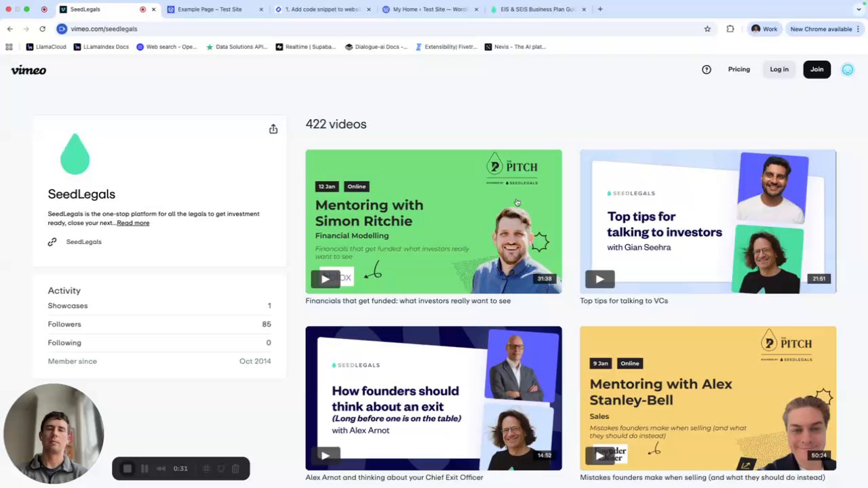Image resolution: width=868 pixels, height=488 pixels.
Task: Open Top tips for talking to investors thumbnail
Action: pyautogui.click(x=708, y=222)
